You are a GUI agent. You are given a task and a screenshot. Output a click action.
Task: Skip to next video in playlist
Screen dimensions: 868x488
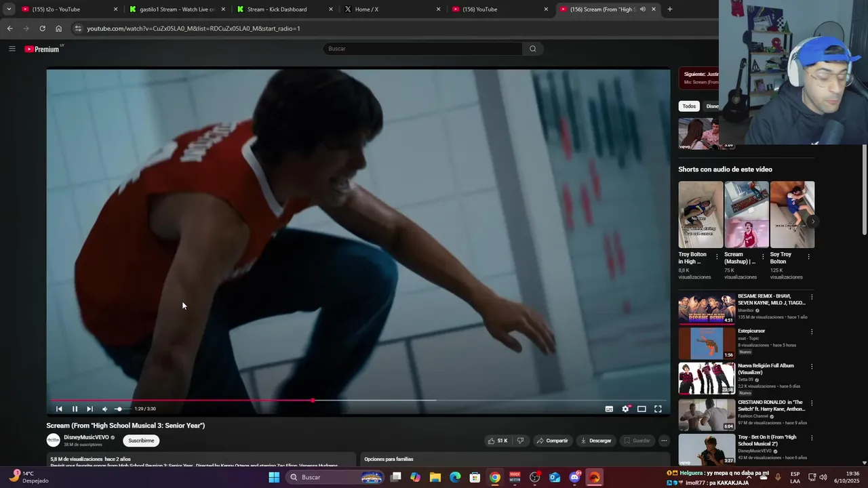90,409
